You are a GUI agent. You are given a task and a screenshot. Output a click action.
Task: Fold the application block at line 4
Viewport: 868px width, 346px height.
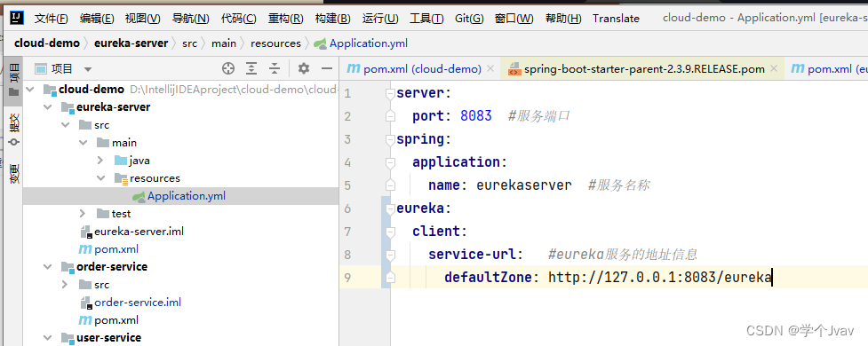390,162
